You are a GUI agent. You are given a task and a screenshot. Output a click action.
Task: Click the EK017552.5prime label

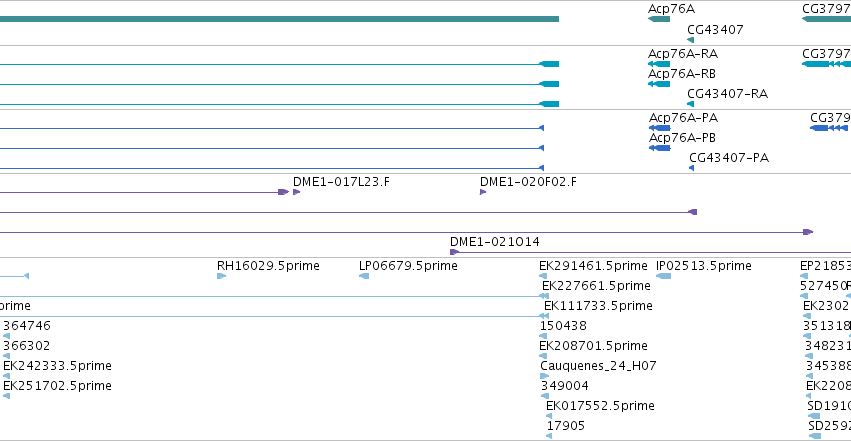[600, 406]
